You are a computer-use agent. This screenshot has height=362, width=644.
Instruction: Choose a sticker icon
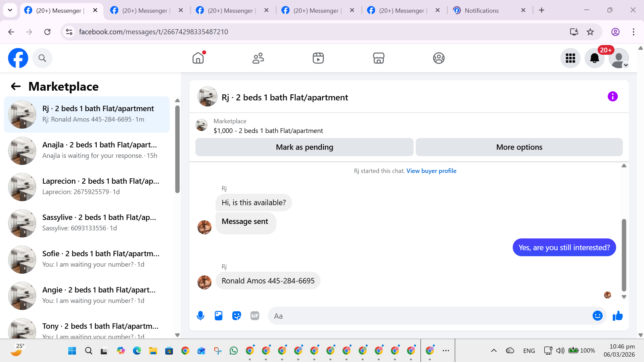point(237,316)
